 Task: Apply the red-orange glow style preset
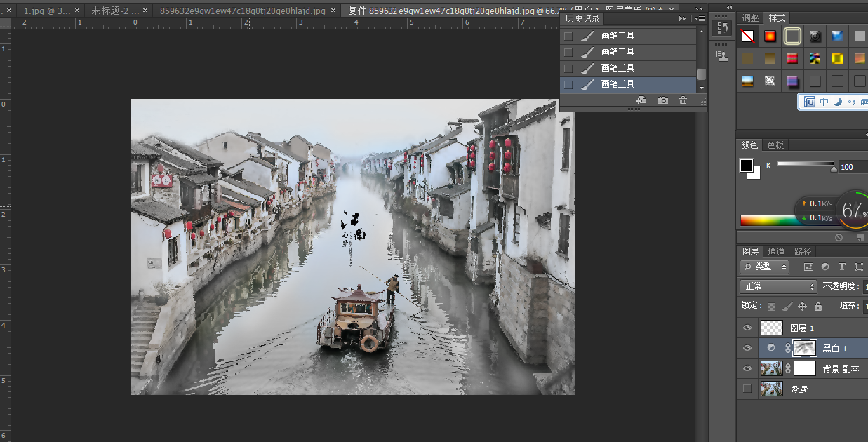pos(770,36)
